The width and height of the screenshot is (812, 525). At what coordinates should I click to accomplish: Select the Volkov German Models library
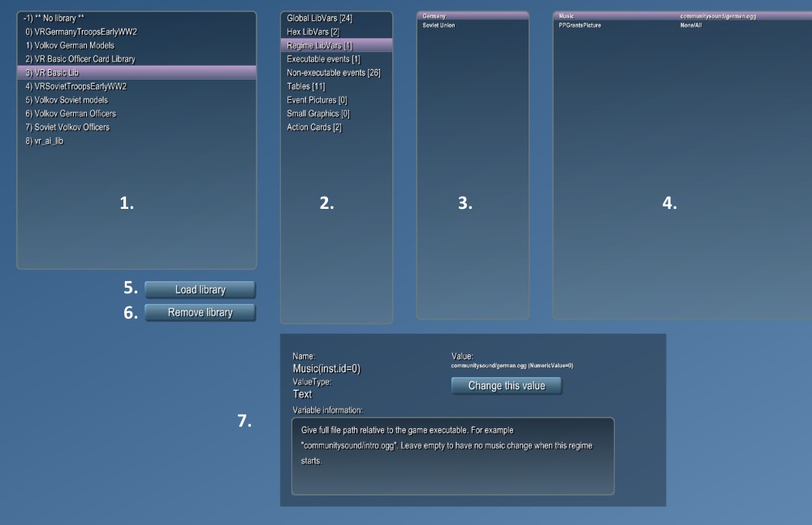(x=70, y=46)
